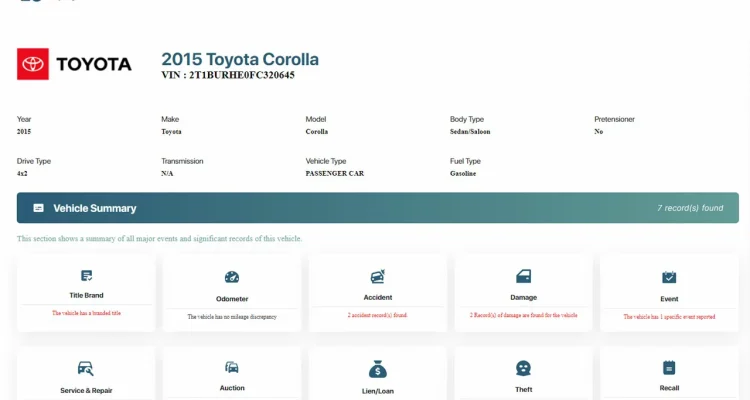Image resolution: width=750 pixels, height=400 pixels.
Task: Click the Vehicle Summary section title
Action: (95, 208)
